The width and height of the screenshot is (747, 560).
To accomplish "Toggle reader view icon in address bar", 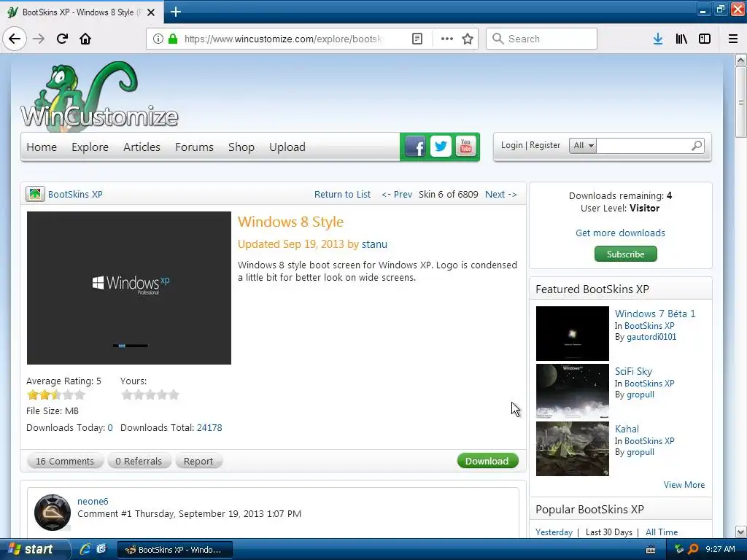I will pyautogui.click(x=417, y=39).
